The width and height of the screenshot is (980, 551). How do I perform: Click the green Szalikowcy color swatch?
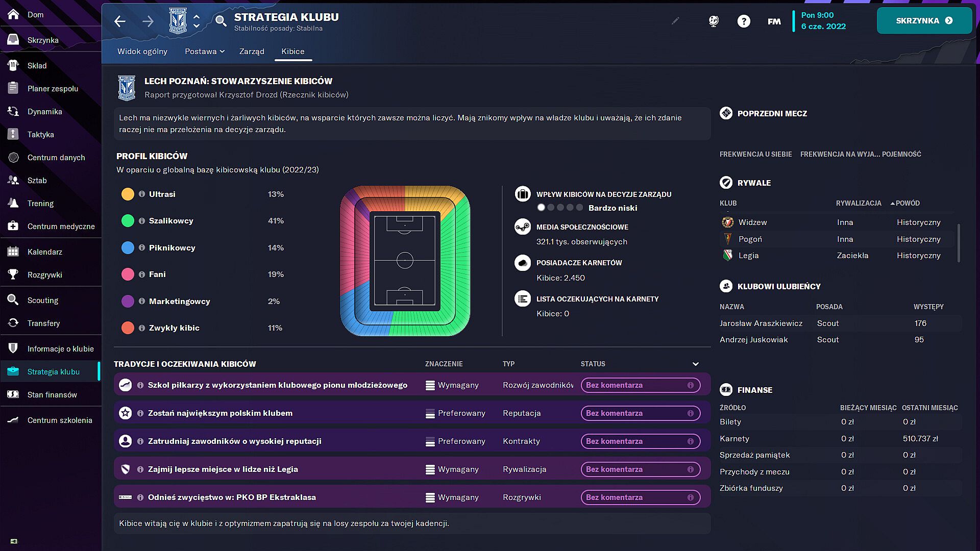128,221
